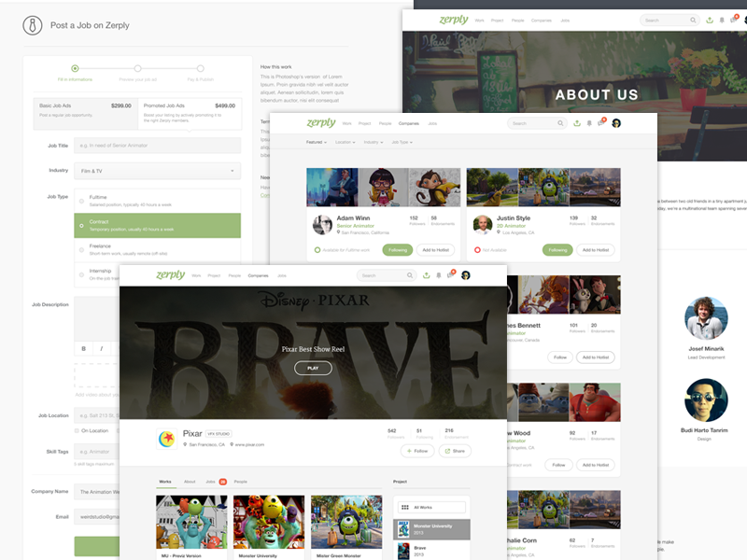Switch to the About tab on Pixar profile
This screenshot has height=560, width=747.
[x=190, y=482]
